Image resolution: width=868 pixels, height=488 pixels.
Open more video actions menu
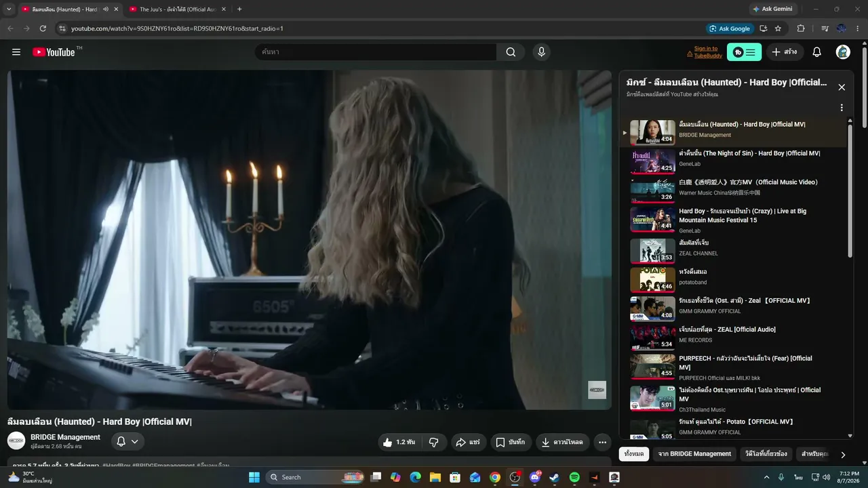point(602,442)
